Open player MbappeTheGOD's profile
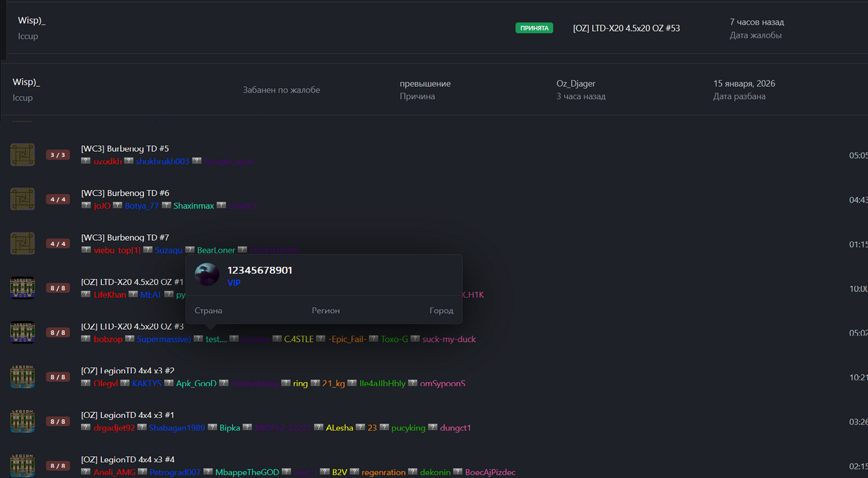Viewport: 868px width, 478px height. [x=247, y=472]
